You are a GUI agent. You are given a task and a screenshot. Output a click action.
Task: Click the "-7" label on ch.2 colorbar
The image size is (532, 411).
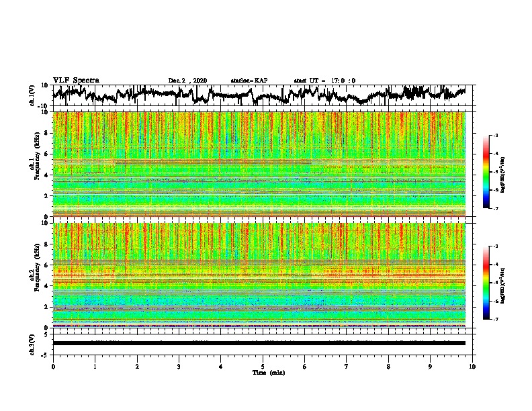point(496,320)
